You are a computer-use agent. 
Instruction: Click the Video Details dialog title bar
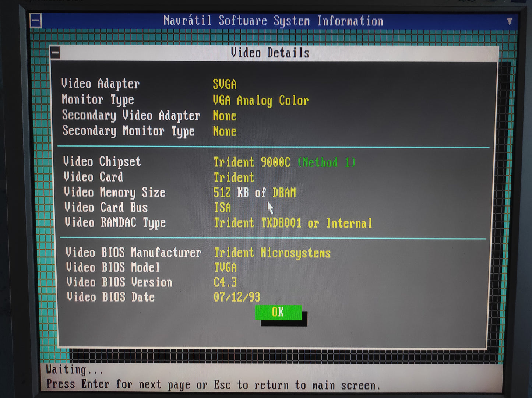point(270,53)
